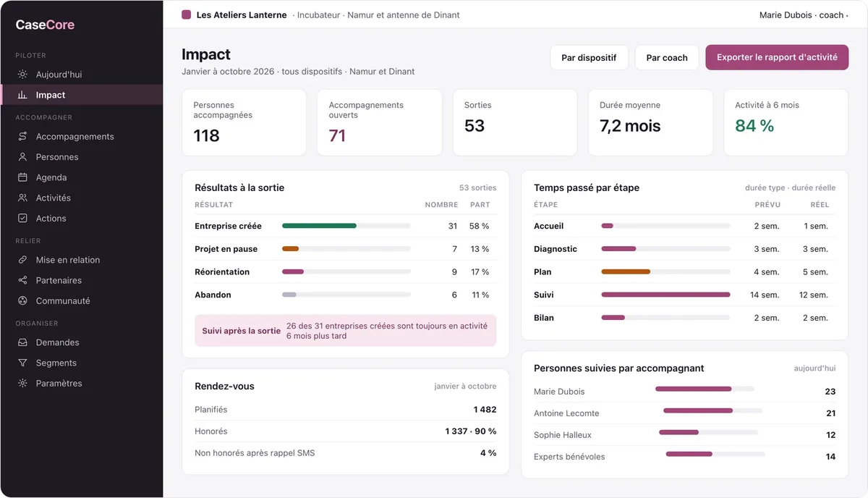Click the Les Ateliers Lanterne organization name
868x498 pixels.
click(242, 14)
